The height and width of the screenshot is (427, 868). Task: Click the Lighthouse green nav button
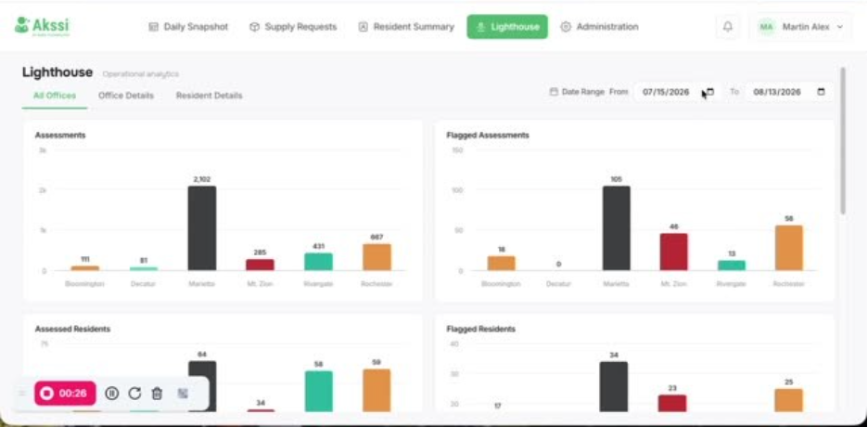[507, 27]
